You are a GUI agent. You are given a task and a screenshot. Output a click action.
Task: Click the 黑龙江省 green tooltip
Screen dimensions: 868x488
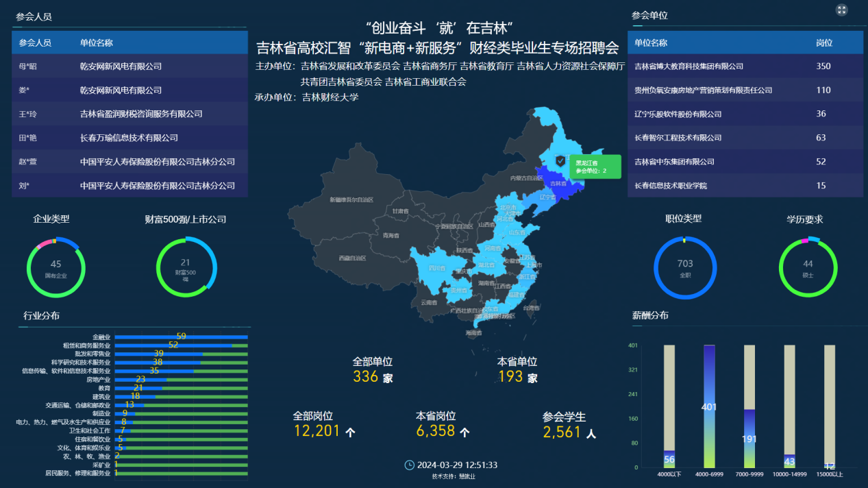point(595,167)
